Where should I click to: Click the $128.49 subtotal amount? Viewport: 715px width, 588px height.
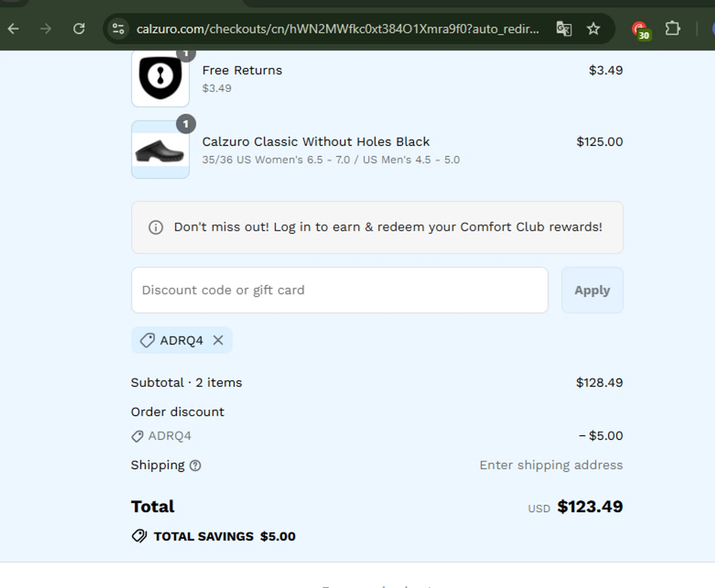pos(600,382)
